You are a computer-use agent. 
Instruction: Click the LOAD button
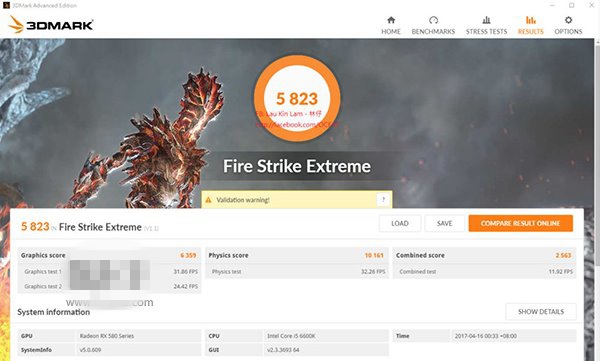tap(400, 223)
